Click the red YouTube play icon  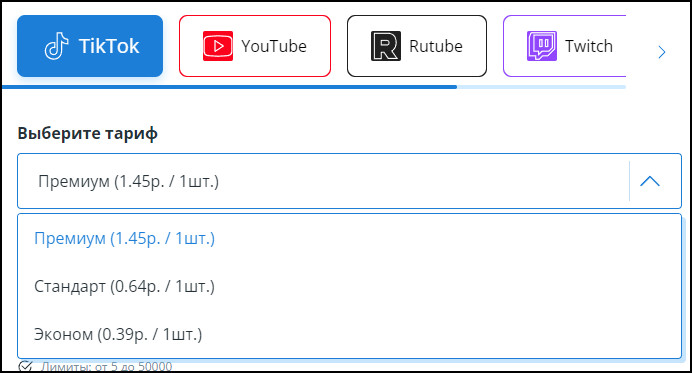pos(218,46)
